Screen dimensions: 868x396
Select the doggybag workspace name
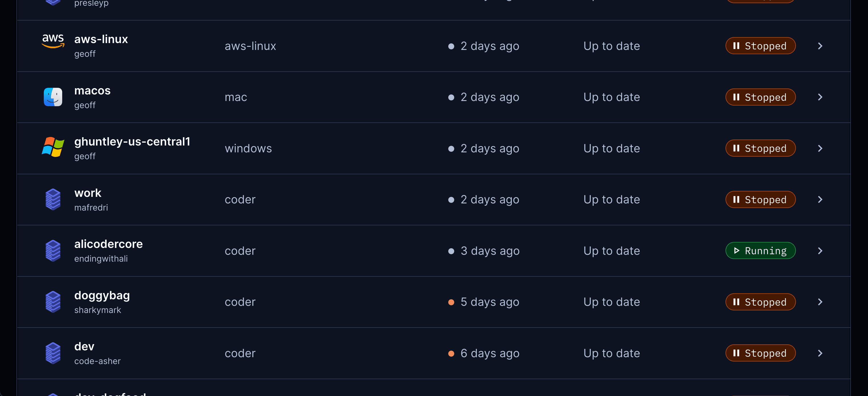(102, 296)
